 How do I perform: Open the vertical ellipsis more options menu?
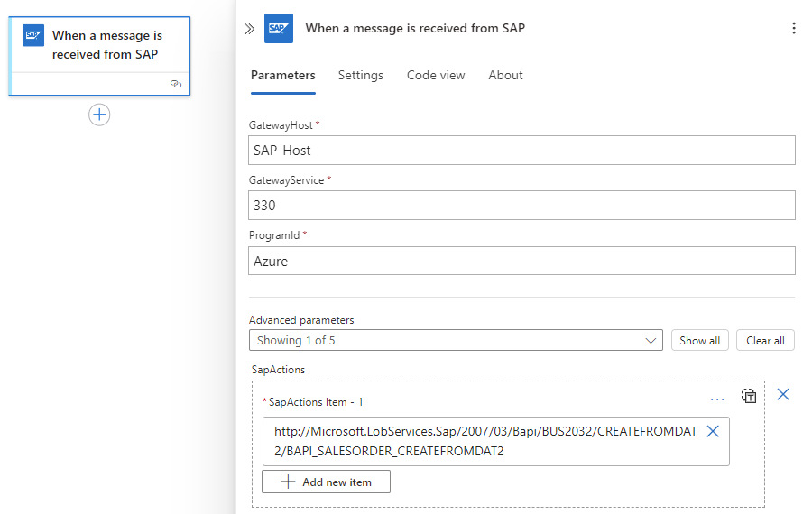click(x=794, y=28)
